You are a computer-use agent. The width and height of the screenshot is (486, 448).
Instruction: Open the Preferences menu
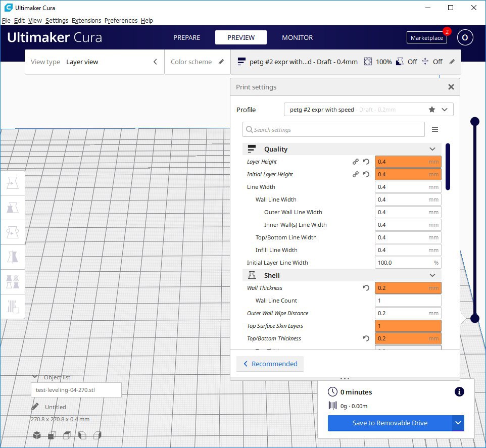click(x=121, y=20)
